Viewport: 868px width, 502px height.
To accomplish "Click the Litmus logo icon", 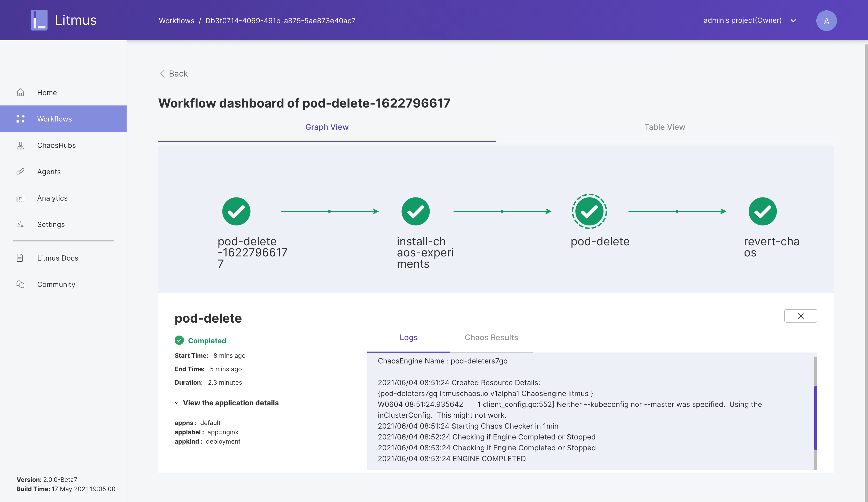I will tap(39, 20).
